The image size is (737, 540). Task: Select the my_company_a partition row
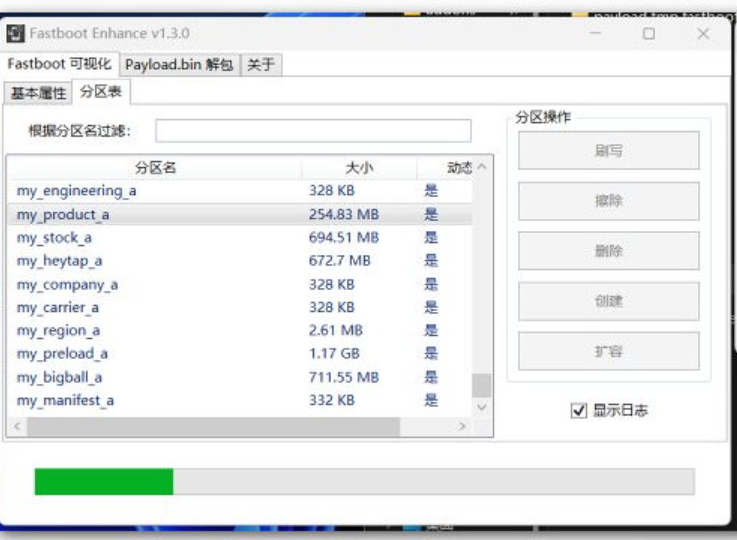[x=240, y=284]
